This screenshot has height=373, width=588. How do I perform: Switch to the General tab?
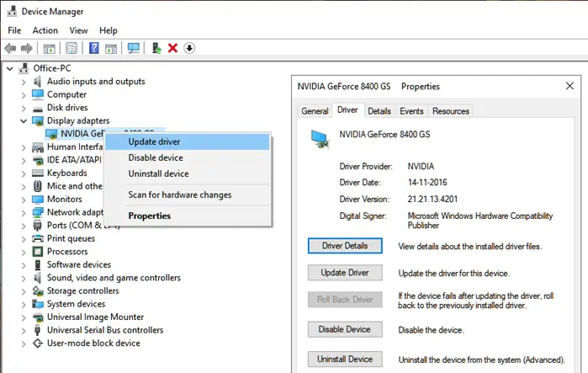[315, 111]
